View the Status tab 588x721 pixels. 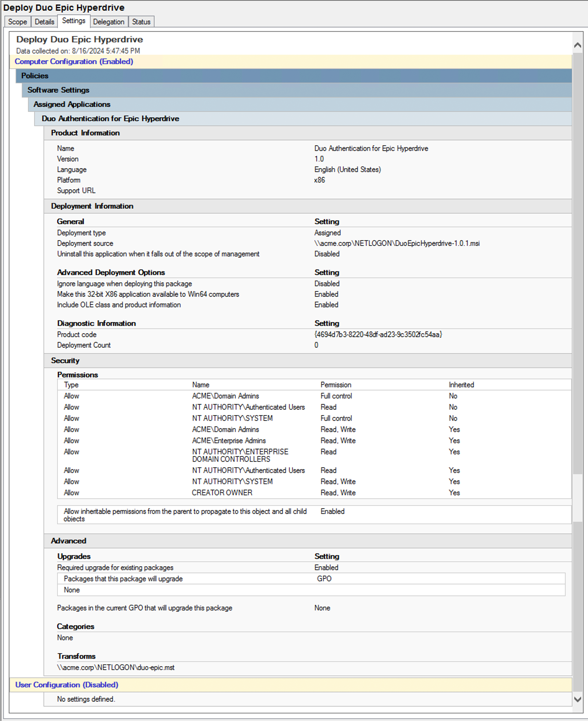point(141,22)
